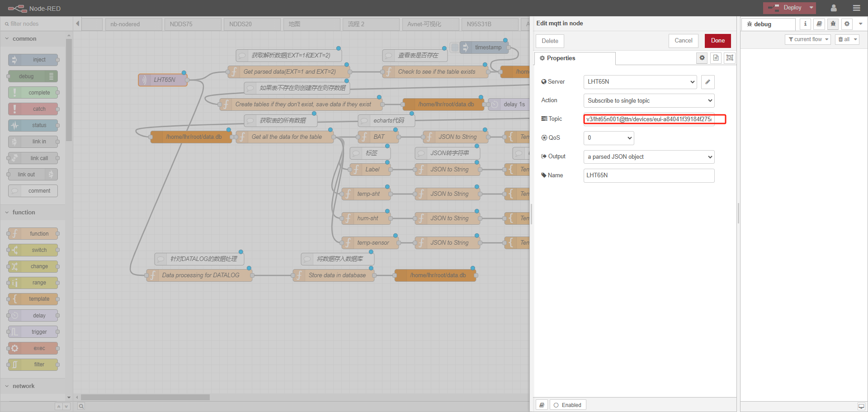The height and width of the screenshot is (412, 868).
Task: Toggle the Enabled state of node
Action: click(x=568, y=405)
